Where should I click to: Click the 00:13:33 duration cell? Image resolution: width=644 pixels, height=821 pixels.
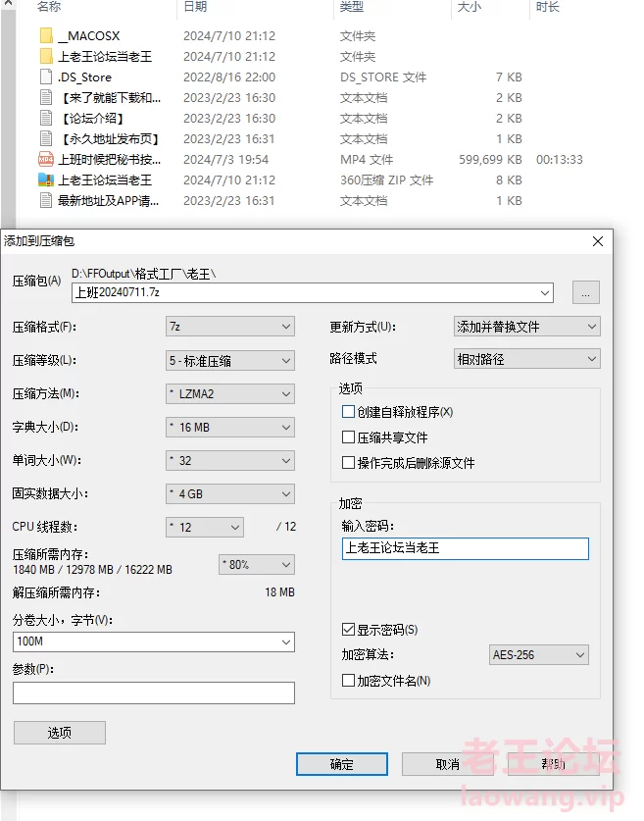coord(560,159)
